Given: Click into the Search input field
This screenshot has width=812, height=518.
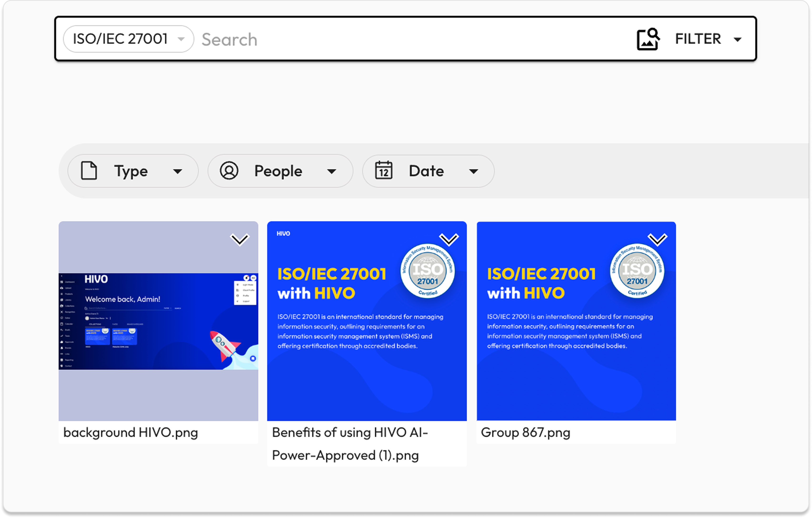Looking at the screenshot, I should [x=405, y=39].
